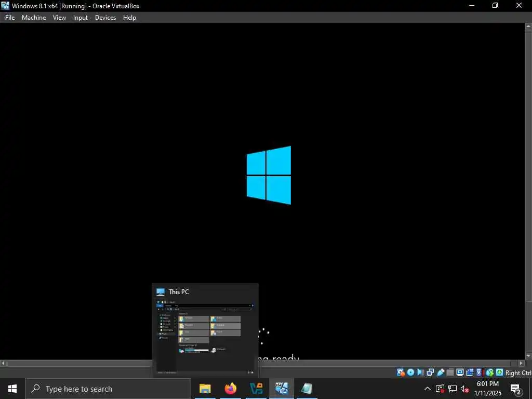Viewport: 532px width, 399px height.
Task: Click the gray shared folders status icon
Action: tap(450, 373)
